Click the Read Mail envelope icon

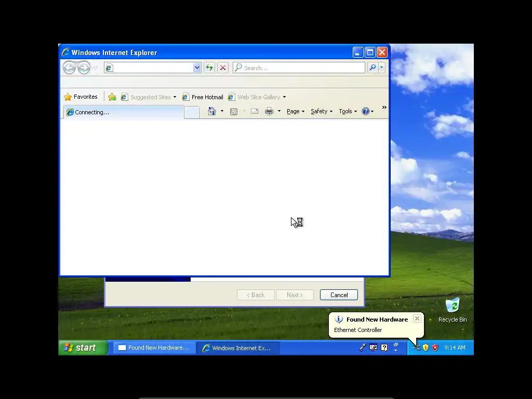point(255,111)
